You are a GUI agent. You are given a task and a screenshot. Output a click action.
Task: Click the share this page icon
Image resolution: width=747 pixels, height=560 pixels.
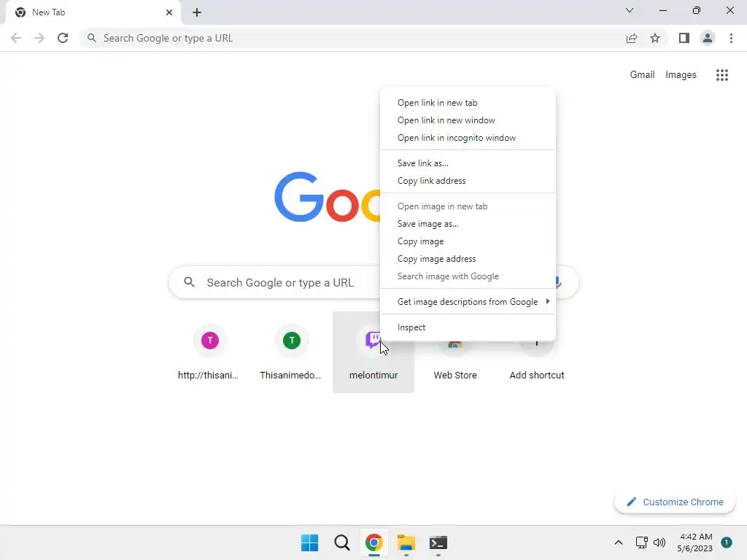[632, 38]
